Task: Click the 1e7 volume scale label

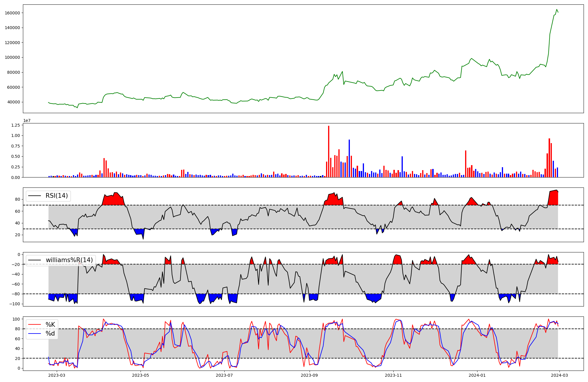Action: [x=27, y=121]
